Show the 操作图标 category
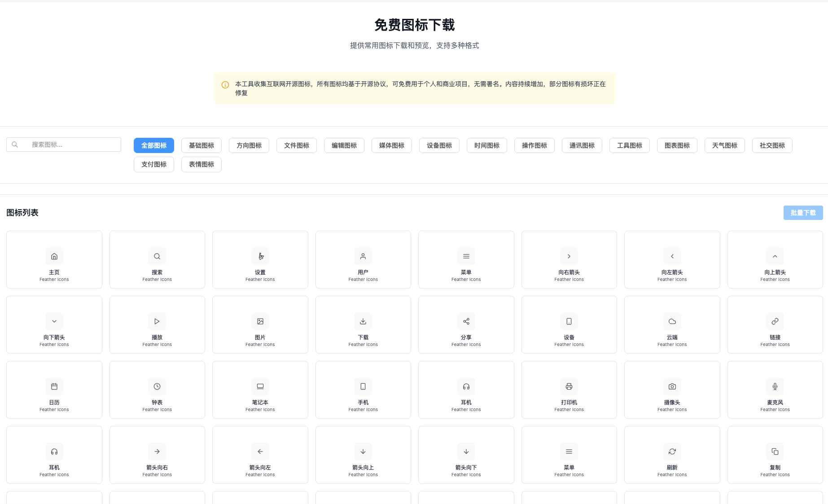Viewport: 828px width, 504px height. pyautogui.click(x=534, y=145)
